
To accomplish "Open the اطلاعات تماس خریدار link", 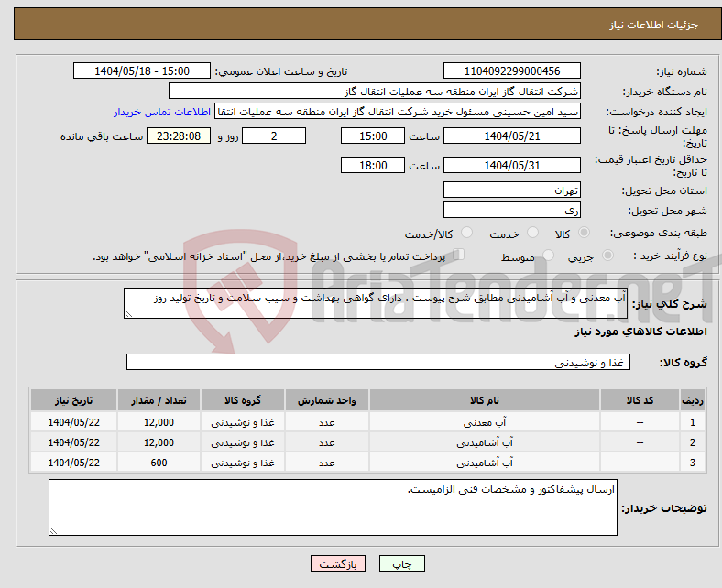I will (x=162, y=112).
